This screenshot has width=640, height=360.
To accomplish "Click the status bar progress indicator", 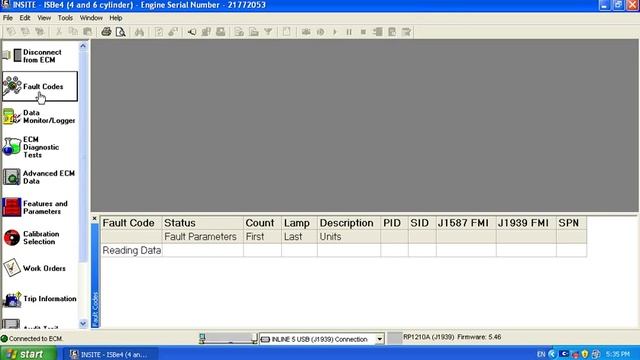I will (x=228, y=338).
